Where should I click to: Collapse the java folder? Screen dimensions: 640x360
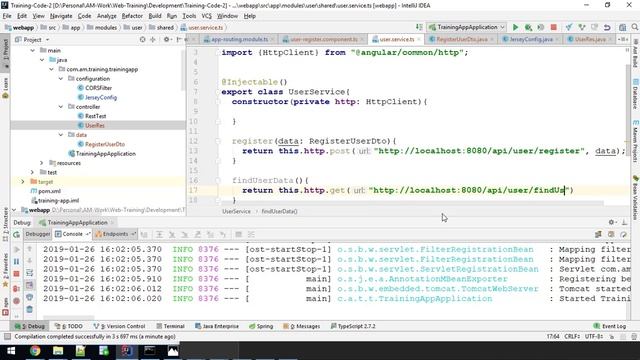click(42, 60)
